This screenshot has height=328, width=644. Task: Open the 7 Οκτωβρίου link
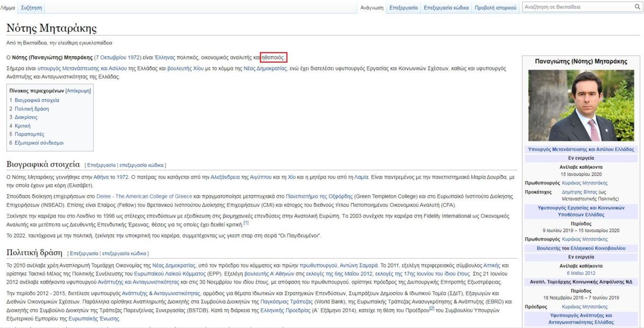(112, 57)
